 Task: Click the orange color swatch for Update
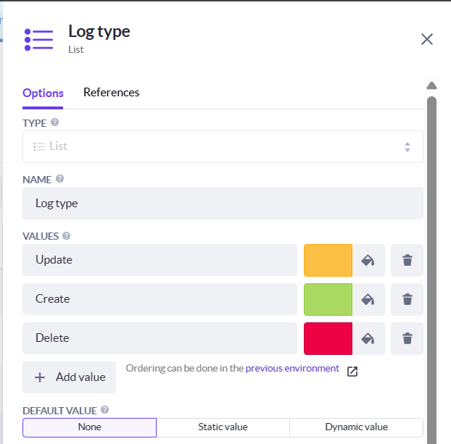click(x=328, y=260)
